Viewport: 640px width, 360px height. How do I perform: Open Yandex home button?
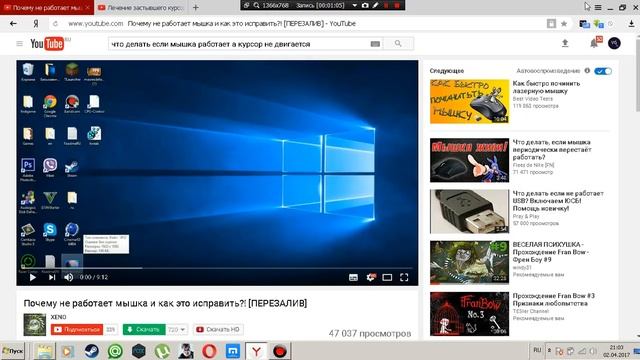pyautogui.click(x=36, y=24)
